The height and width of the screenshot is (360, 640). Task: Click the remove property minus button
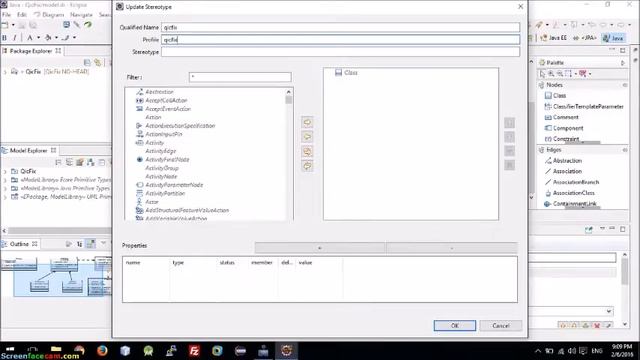click(x=451, y=248)
